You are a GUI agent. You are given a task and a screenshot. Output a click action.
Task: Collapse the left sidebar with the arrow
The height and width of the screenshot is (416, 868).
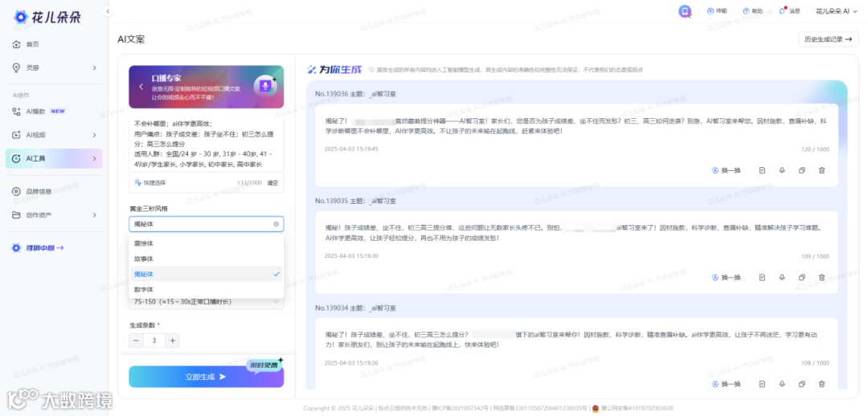pos(108,11)
